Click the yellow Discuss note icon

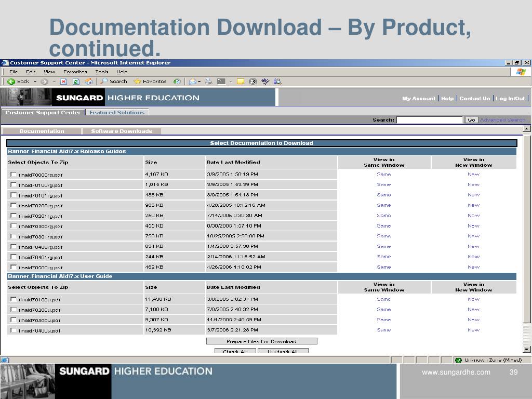click(241, 82)
